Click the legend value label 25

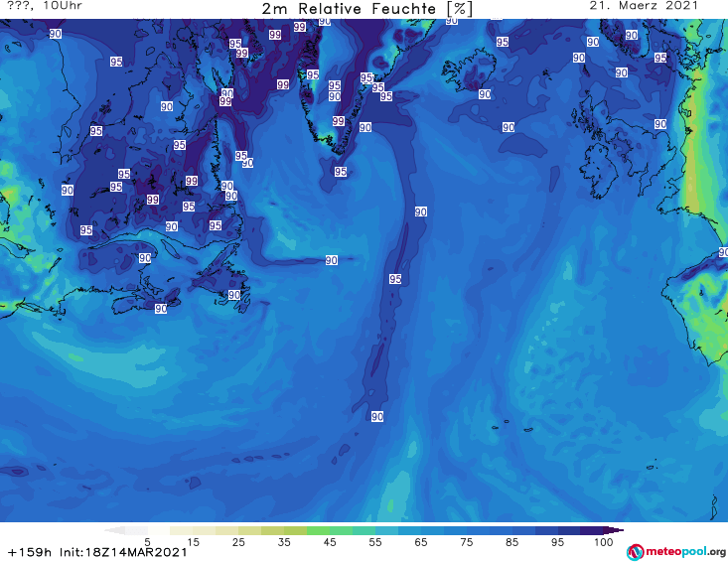pos(238,541)
